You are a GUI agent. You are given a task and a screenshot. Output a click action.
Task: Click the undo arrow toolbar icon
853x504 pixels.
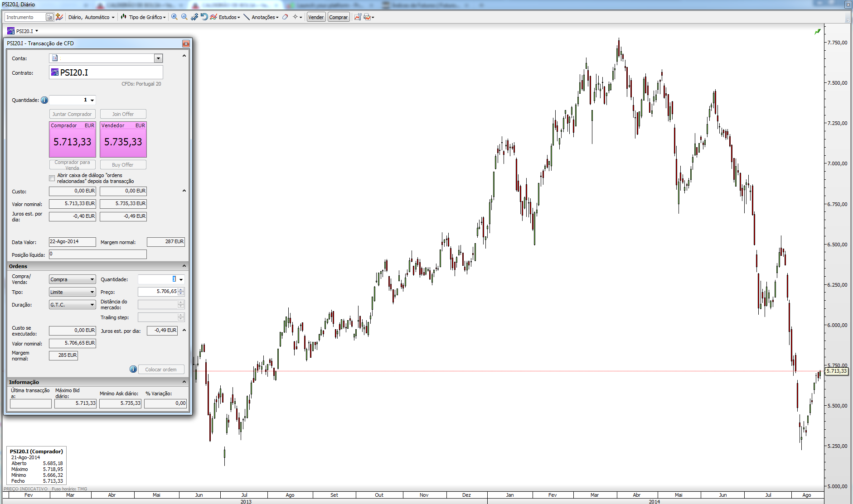tap(204, 17)
